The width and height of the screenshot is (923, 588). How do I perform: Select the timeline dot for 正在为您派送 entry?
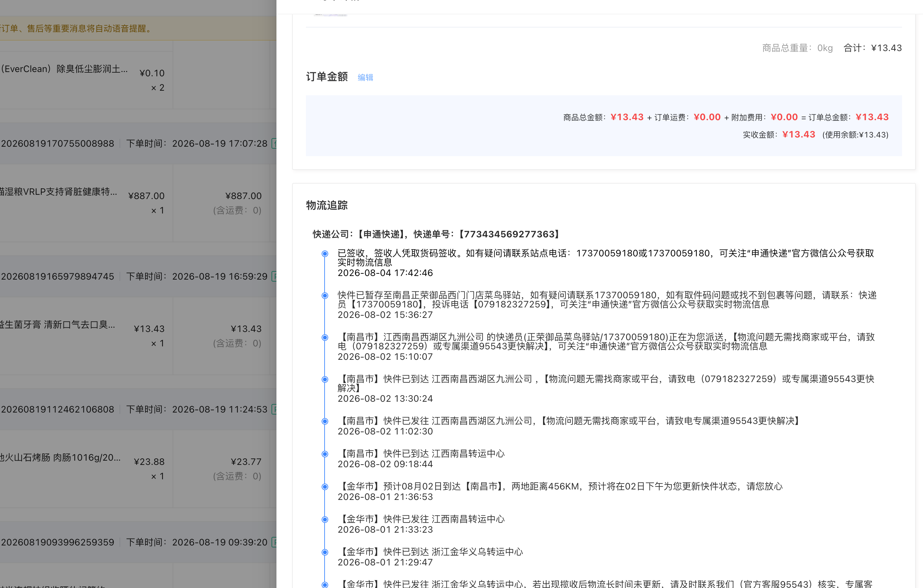coord(325,338)
